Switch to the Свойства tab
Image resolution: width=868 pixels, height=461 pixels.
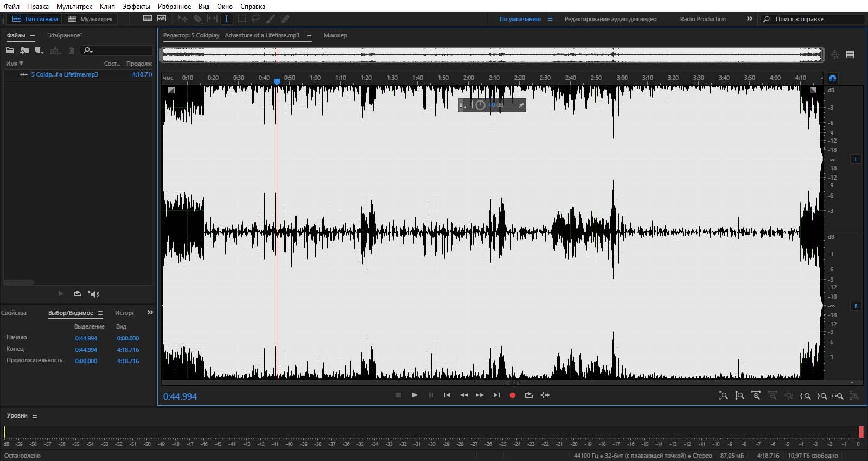[x=14, y=313]
